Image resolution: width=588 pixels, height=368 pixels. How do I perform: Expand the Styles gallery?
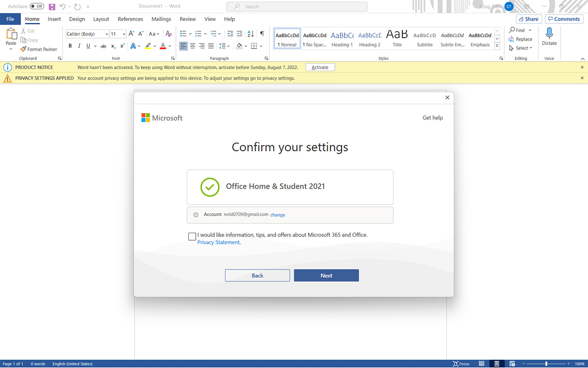tap(497, 46)
